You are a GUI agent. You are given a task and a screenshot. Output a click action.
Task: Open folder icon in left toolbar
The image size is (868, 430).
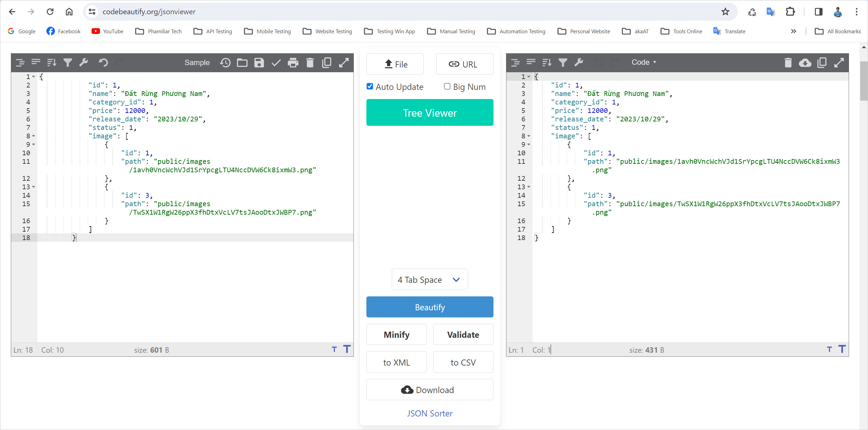[x=242, y=62]
